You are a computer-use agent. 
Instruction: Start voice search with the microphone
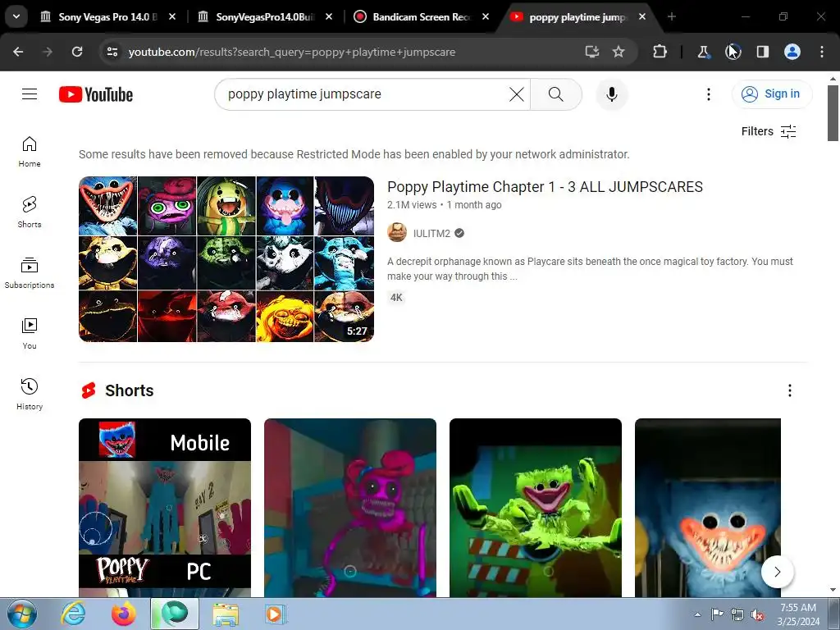coord(611,94)
